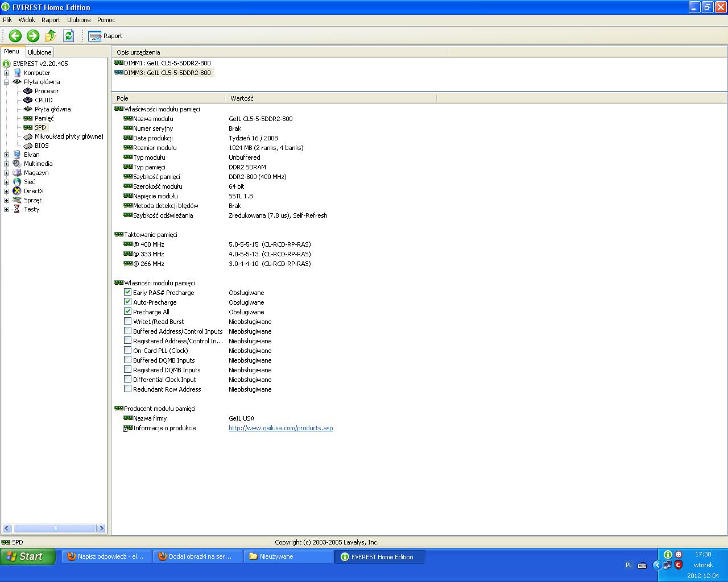Go up one level with the Up icon
Screen dimensions: 728x582
point(51,36)
